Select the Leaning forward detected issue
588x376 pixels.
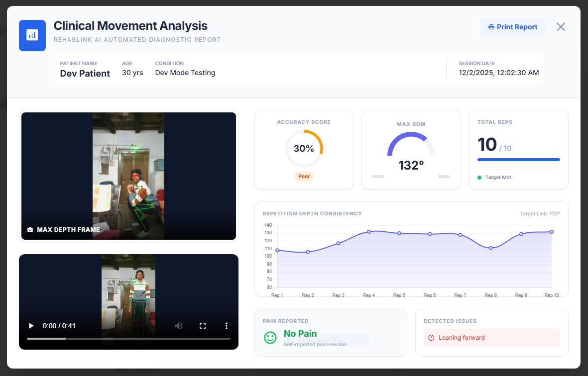coord(461,338)
